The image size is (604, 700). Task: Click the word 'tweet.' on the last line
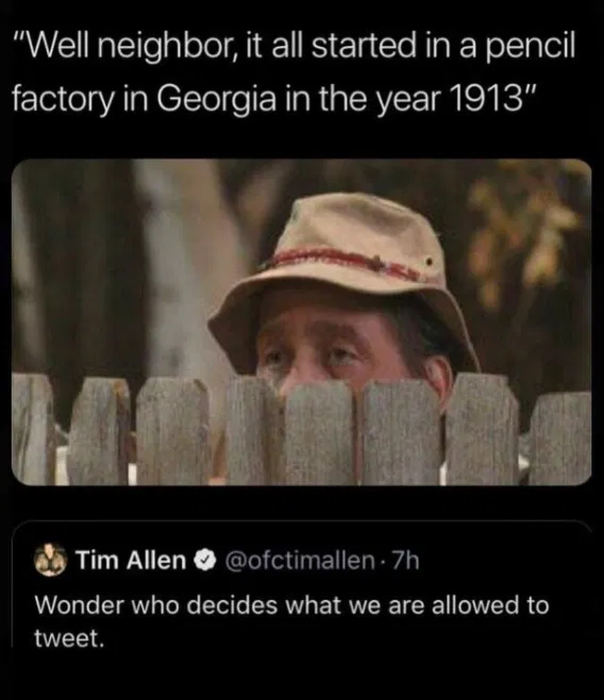pyautogui.click(x=69, y=638)
